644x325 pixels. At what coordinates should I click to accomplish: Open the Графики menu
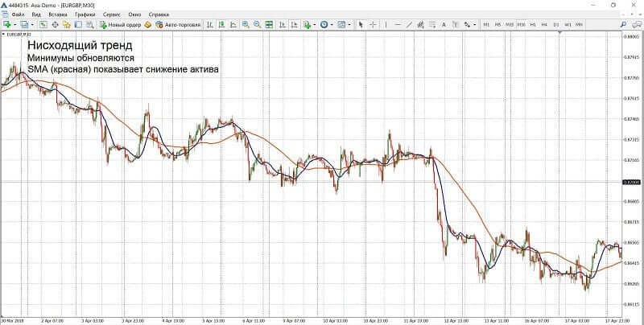pos(85,14)
